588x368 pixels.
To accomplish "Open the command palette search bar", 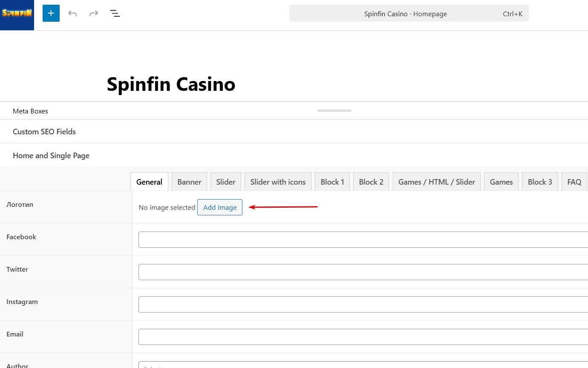I will click(x=409, y=14).
